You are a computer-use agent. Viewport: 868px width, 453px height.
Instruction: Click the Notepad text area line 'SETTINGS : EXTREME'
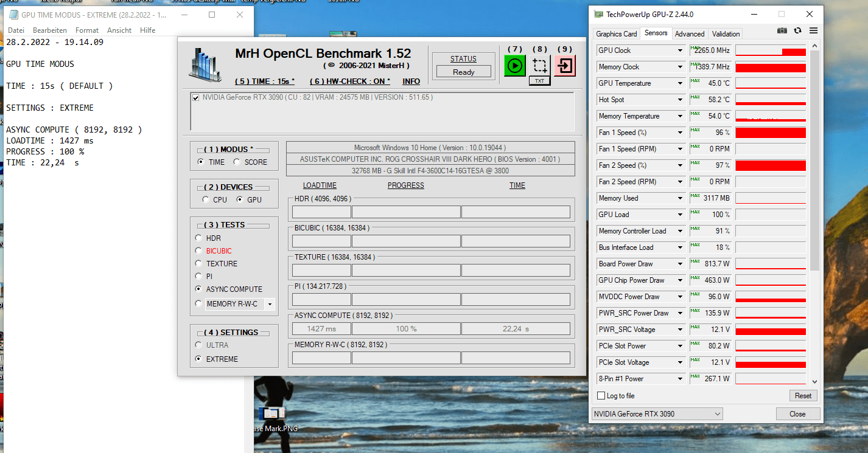(50, 108)
